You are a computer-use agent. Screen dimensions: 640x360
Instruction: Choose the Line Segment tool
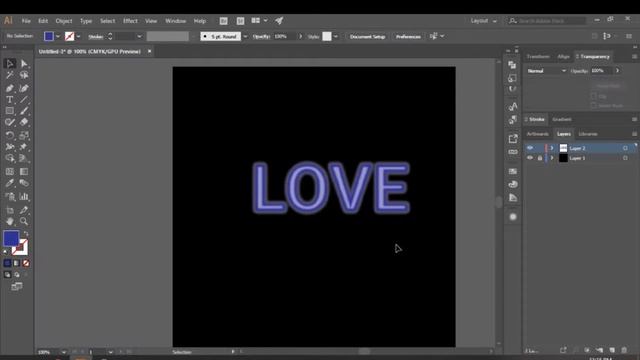[24, 100]
